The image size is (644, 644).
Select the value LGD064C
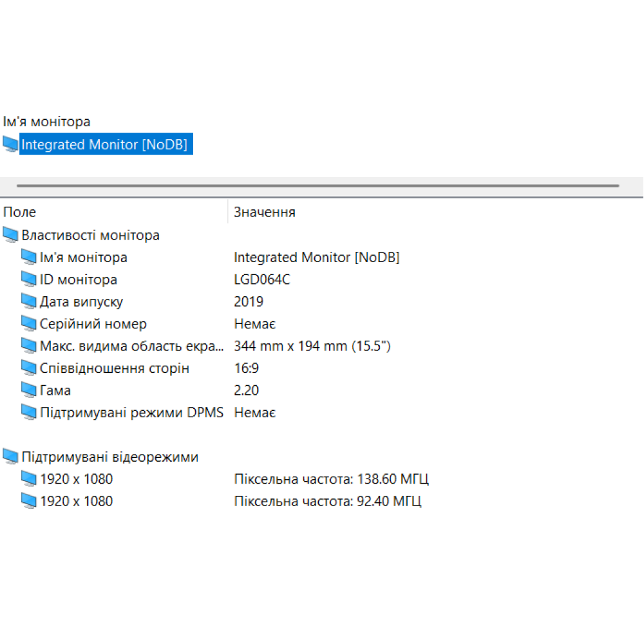point(262,279)
